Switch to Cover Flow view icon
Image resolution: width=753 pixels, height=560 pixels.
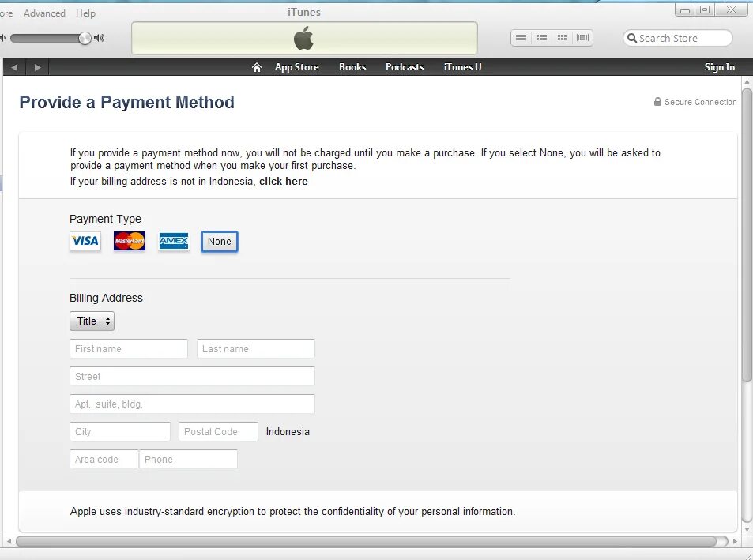[x=582, y=38]
